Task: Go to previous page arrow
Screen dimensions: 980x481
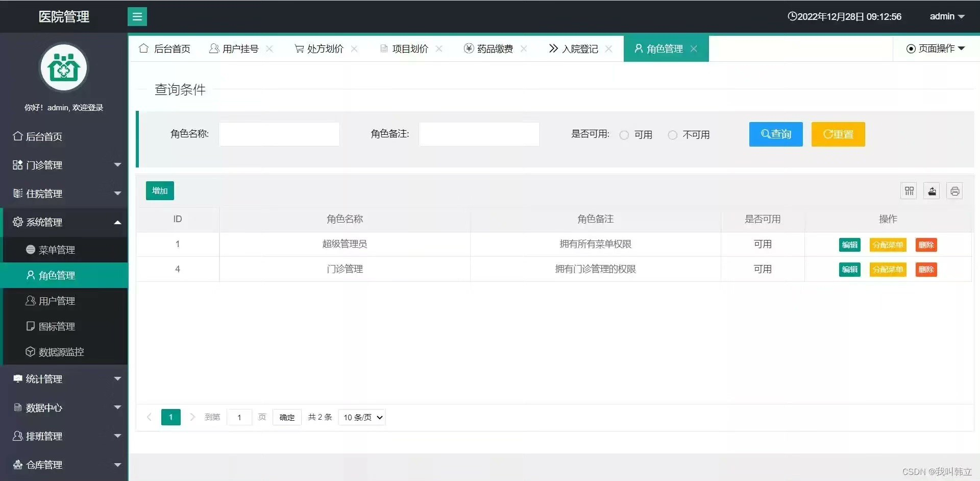Action: point(149,417)
